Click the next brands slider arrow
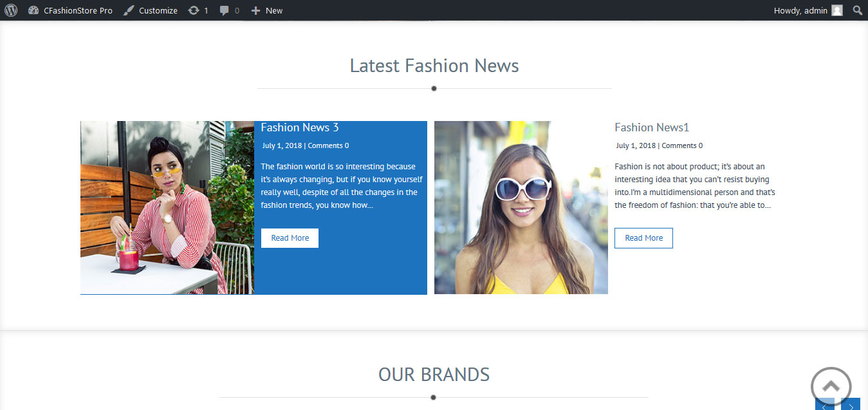Viewport: 868px width, 410px height. coord(851,404)
